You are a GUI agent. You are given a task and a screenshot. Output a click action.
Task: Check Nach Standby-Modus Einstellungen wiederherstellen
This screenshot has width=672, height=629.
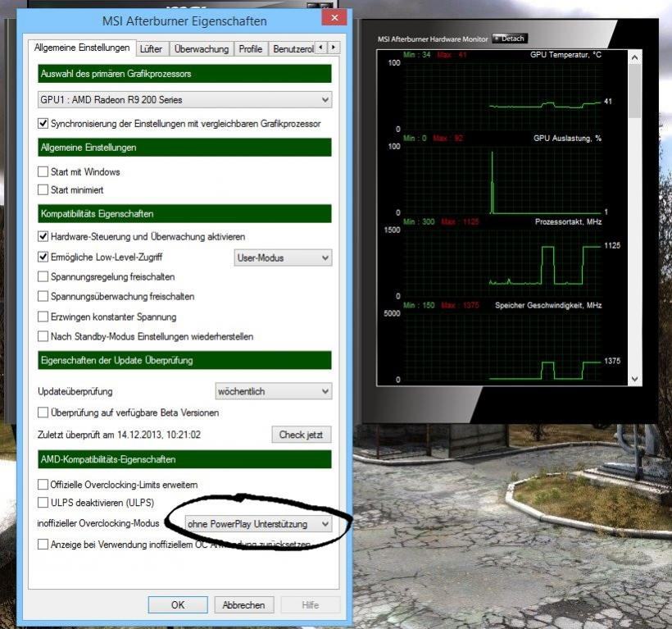[43, 335]
